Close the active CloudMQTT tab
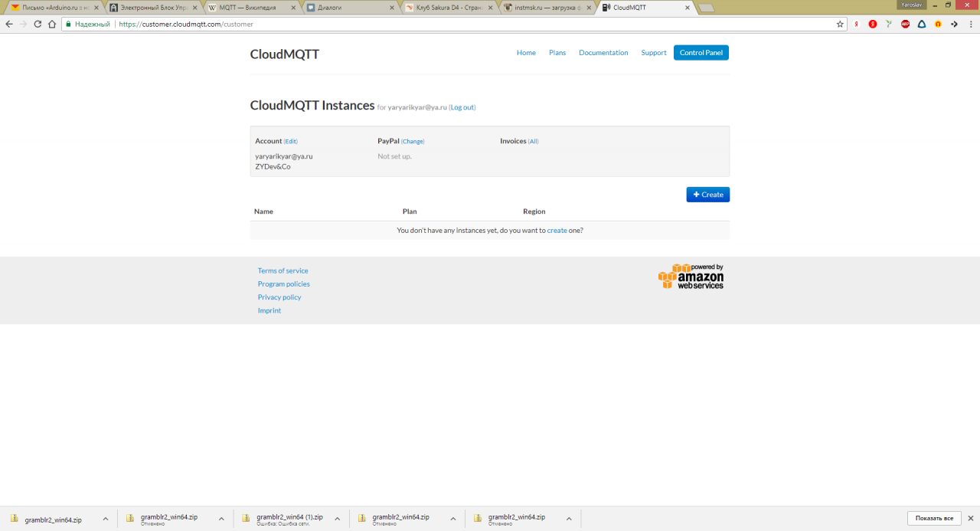 (x=688, y=8)
